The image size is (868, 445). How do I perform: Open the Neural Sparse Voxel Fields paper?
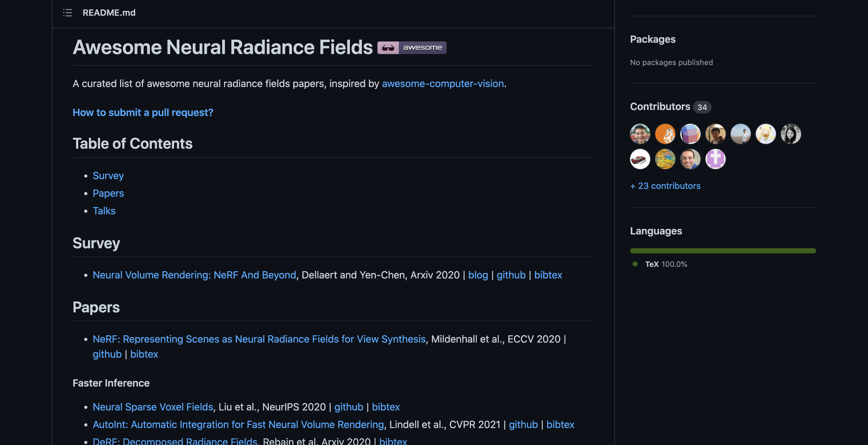point(153,407)
